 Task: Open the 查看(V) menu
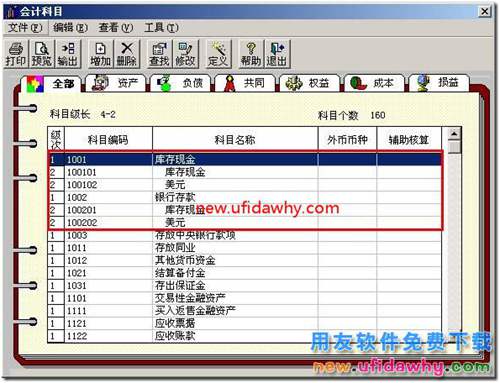pos(116,28)
